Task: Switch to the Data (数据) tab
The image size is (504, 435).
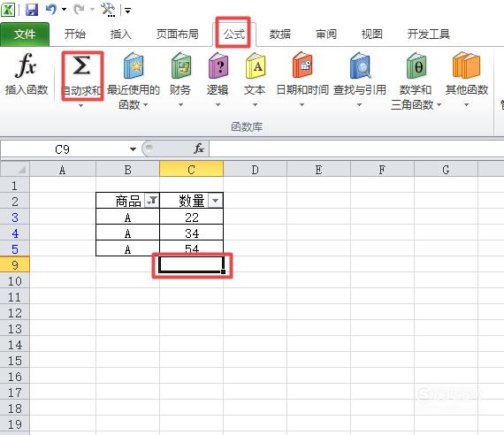Action: (x=280, y=34)
